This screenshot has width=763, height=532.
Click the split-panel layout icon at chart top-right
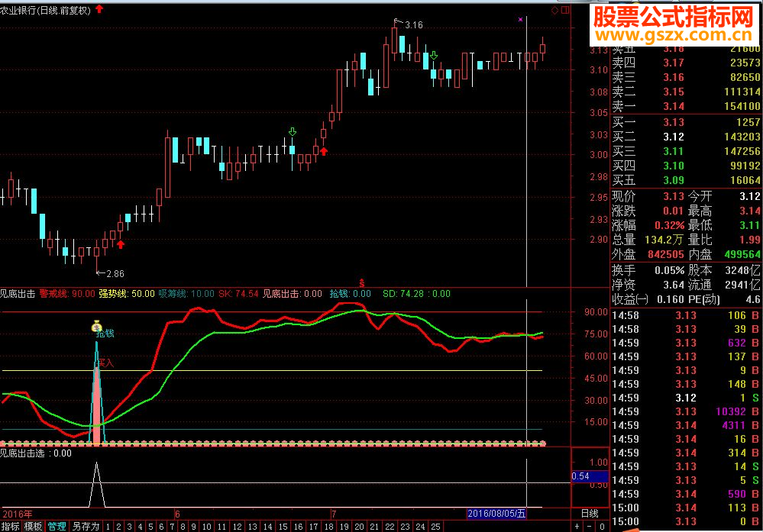point(565,10)
